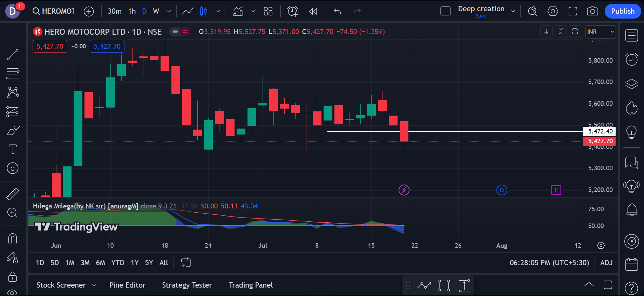This screenshot has height=296, width=644.
Task: Open the quick search lightning icon
Action: 533,11
